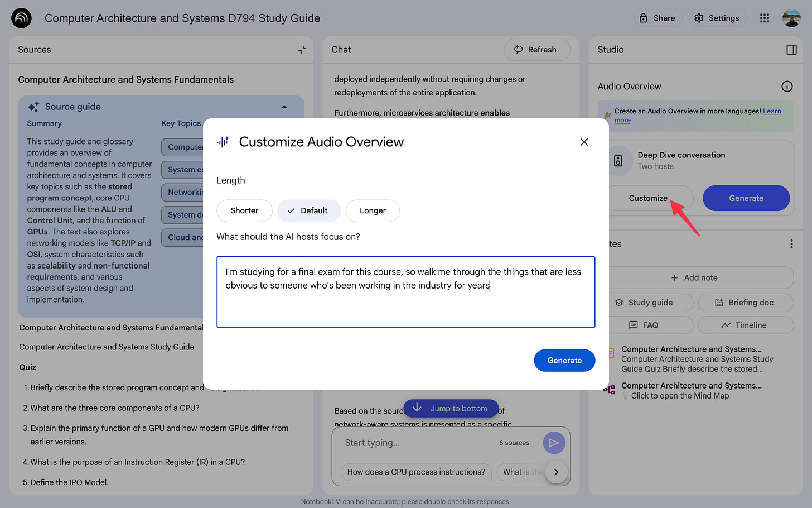Select the Shorter length option

pos(244,210)
